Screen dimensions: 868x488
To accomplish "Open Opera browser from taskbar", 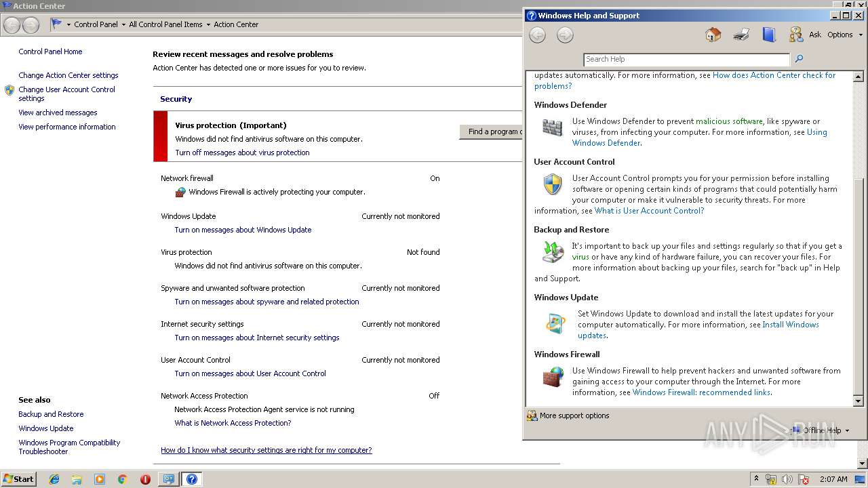I will (x=145, y=479).
